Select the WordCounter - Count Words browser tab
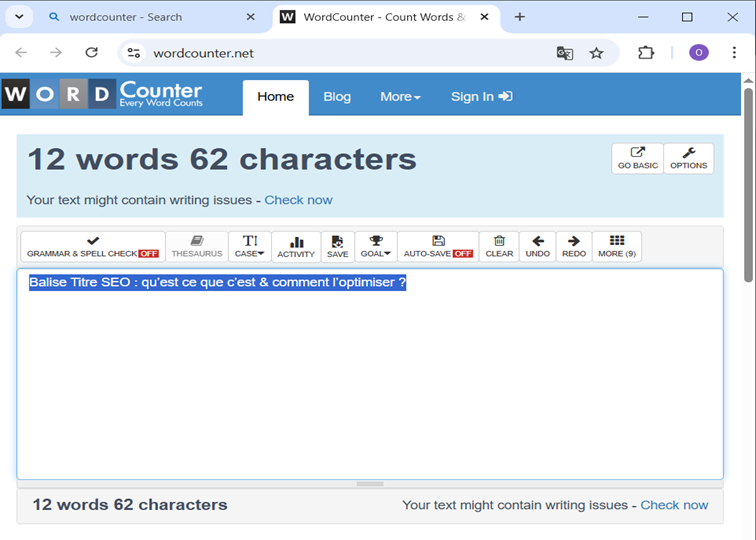This screenshot has width=756, height=540. tap(386, 17)
